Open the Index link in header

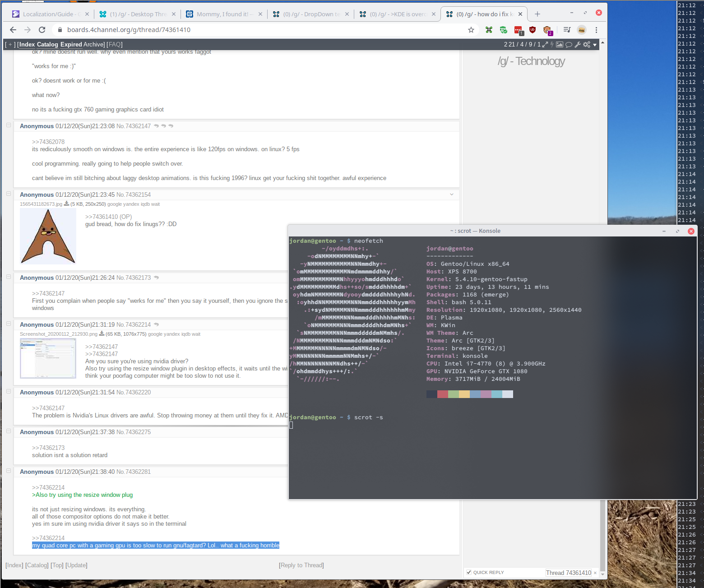[x=27, y=44]
